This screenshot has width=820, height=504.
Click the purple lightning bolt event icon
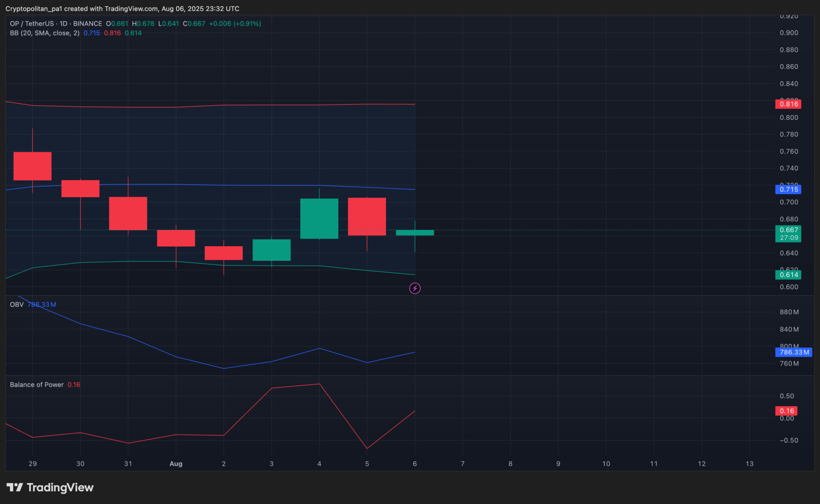coord(415,288)
